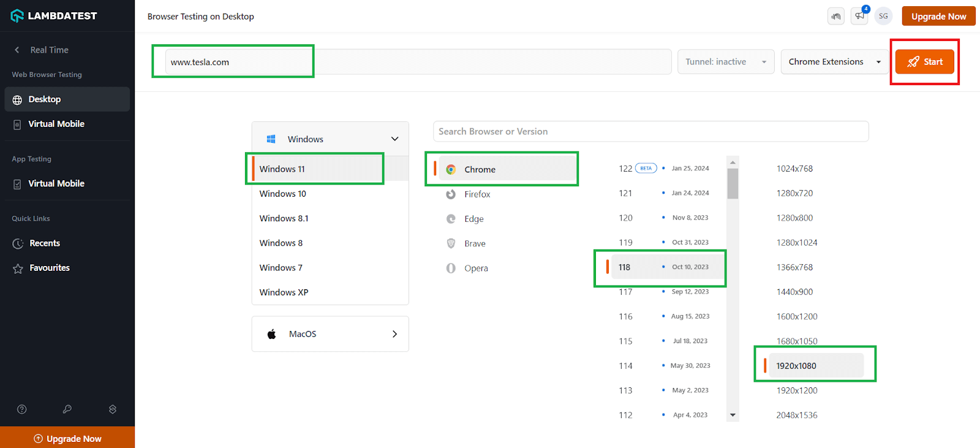The height and width of the screenshot is (448, 980).
Task: Click the Search Browser or Version field
Action: [x=650, y=132]
